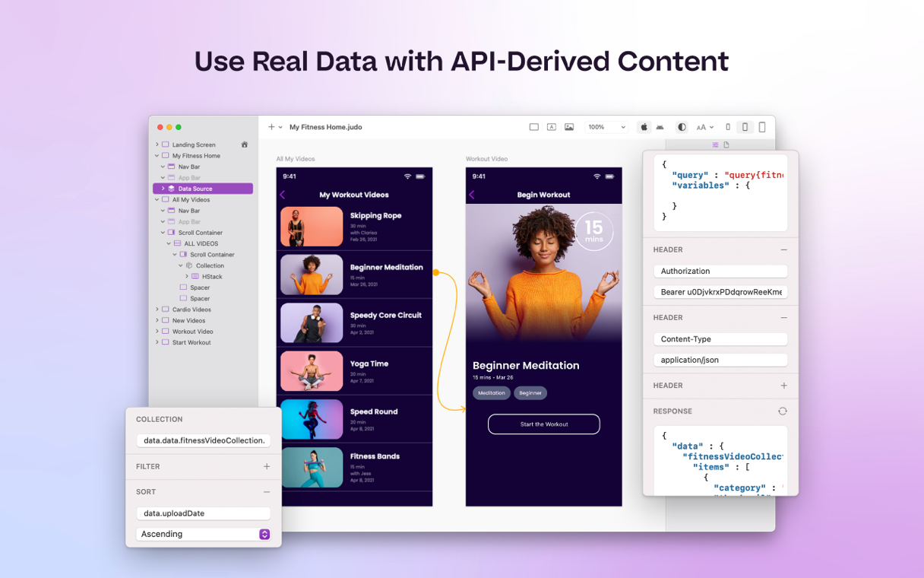
Task: Click the Start the Workout button
Action: (x=544, y=424)
